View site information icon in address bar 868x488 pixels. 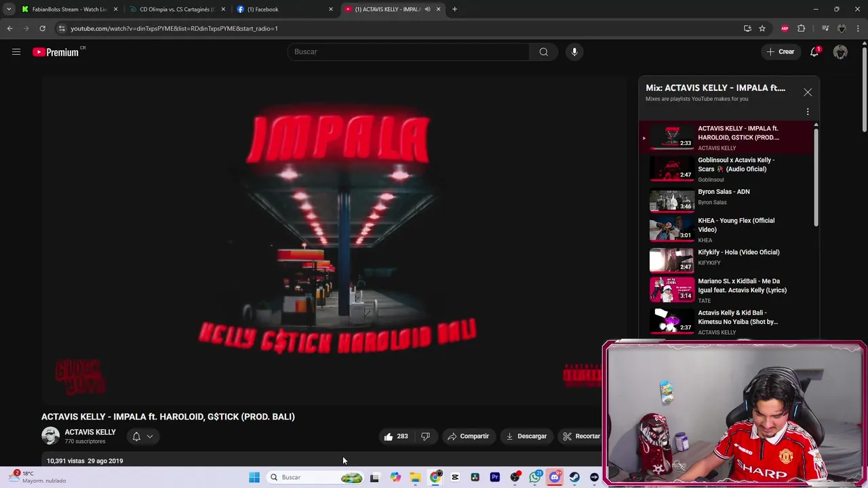(61, 28)
